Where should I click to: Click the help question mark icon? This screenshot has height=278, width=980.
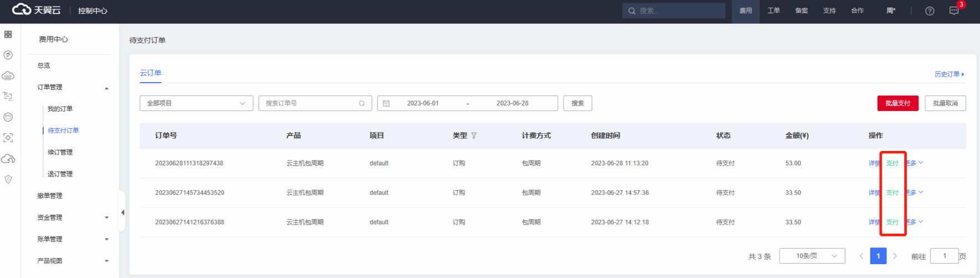pos(930,11)
